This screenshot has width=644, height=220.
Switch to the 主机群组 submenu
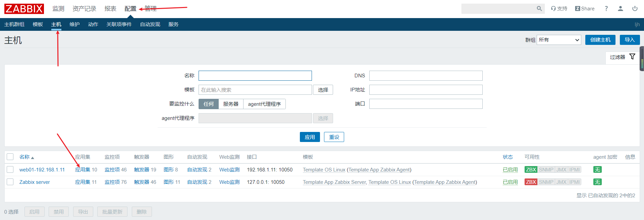(x=14, y=24)
